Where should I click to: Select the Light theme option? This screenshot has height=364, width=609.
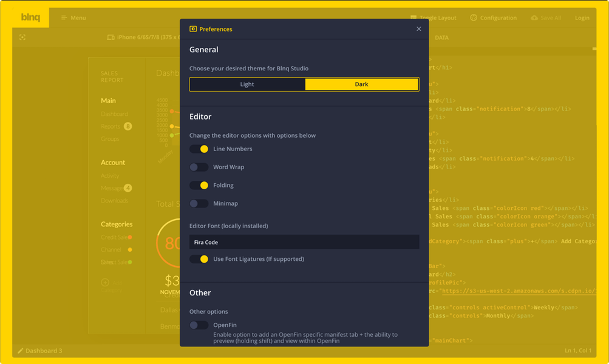[247, 84]
